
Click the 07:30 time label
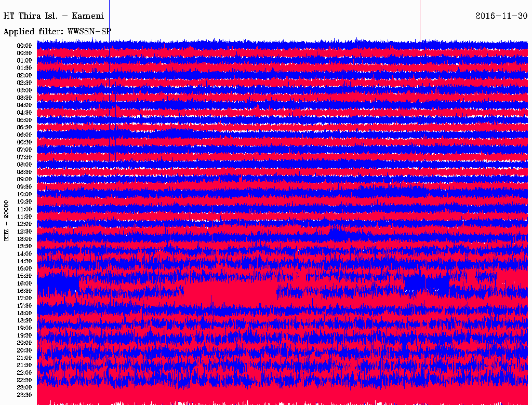click(24, 157)
